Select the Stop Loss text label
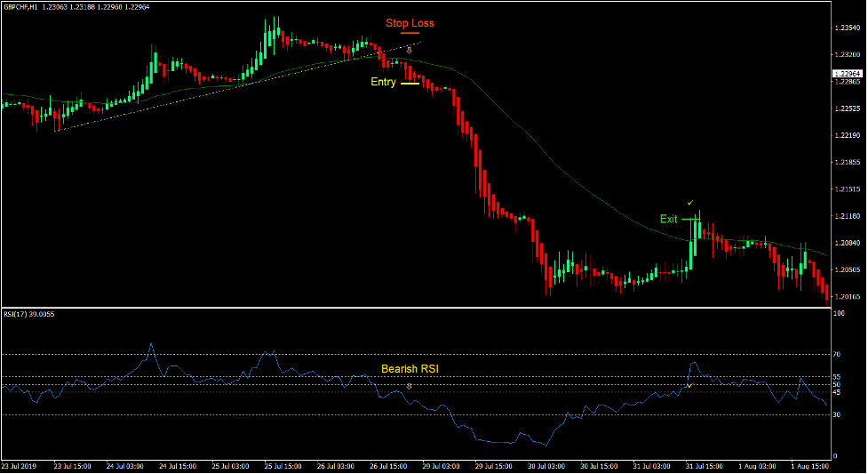This screenshot has height=474, width=868. [410, 23]
